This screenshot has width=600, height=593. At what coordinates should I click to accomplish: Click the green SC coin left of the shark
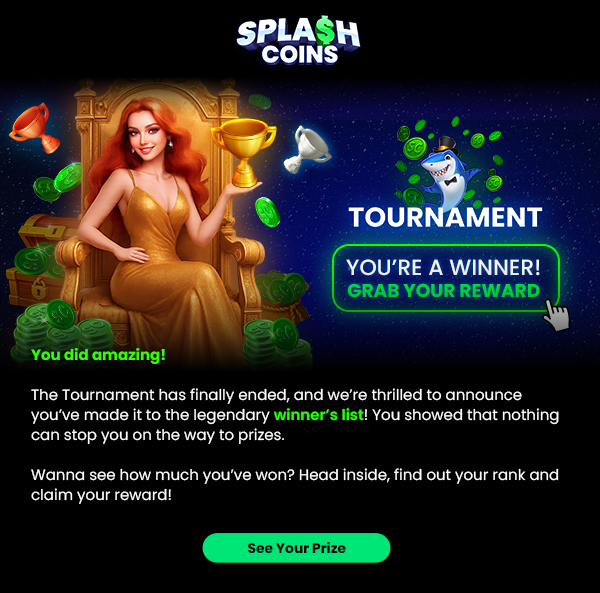415,148
